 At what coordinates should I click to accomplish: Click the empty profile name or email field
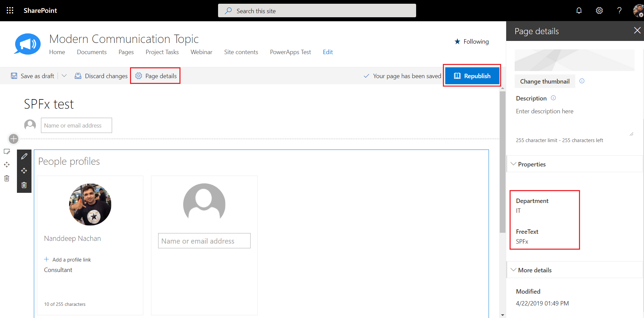point(204,241)
